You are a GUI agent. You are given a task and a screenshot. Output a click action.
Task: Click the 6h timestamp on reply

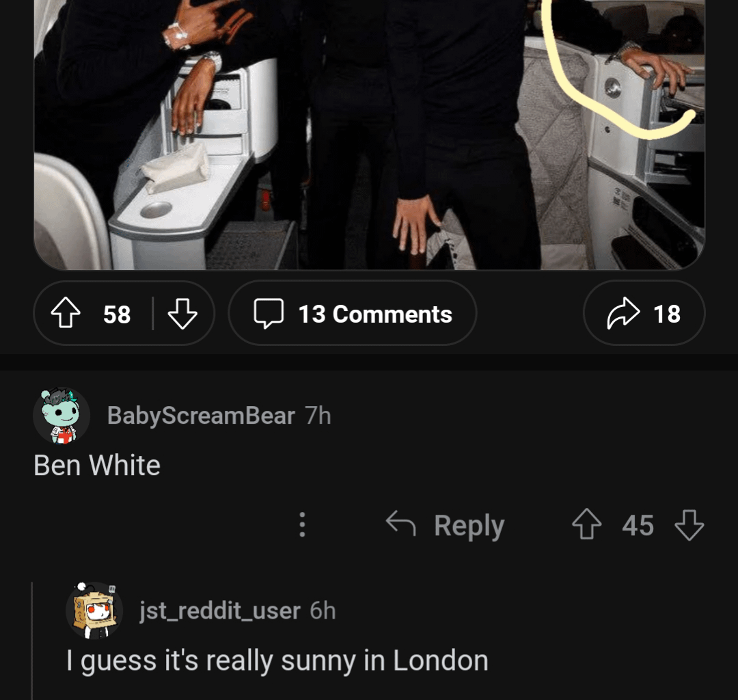pos(323,610)
